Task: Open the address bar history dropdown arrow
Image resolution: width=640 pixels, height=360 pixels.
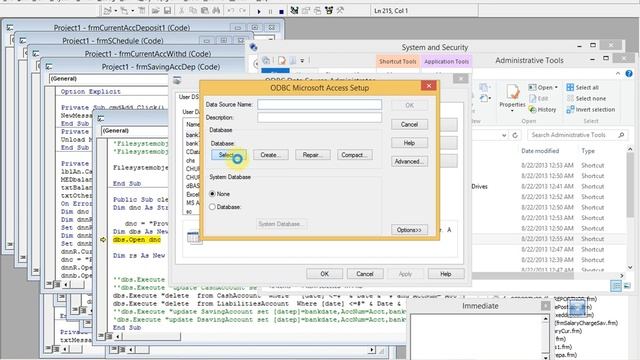Action: (504, 135)
